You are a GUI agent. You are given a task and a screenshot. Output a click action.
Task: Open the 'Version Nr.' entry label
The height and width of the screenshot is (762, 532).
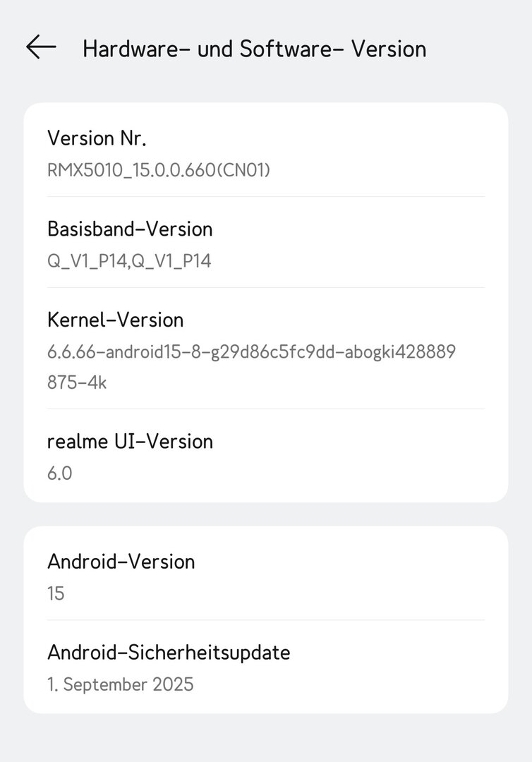(x=97, y=138)
